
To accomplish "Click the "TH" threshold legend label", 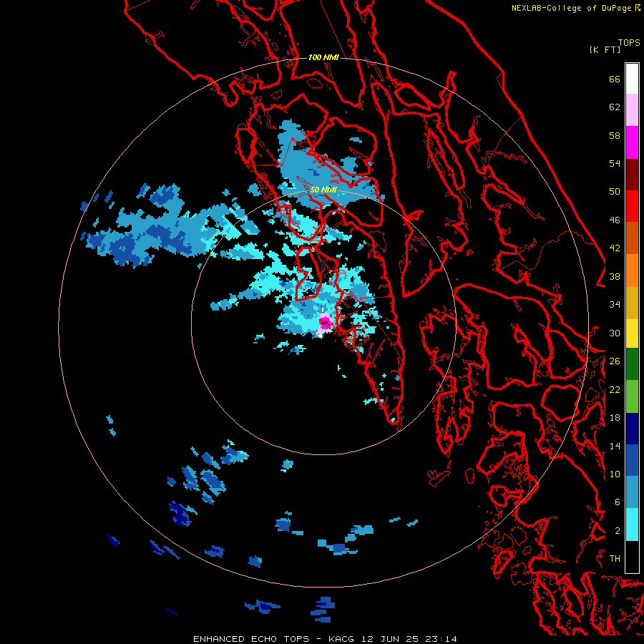I will (615, 559).
